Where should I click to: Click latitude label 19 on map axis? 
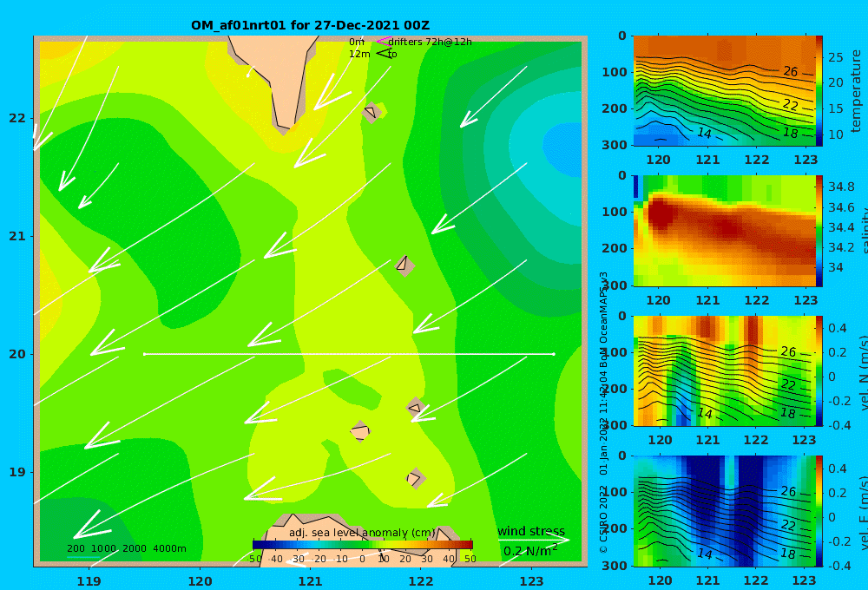(x=17, y=472)
